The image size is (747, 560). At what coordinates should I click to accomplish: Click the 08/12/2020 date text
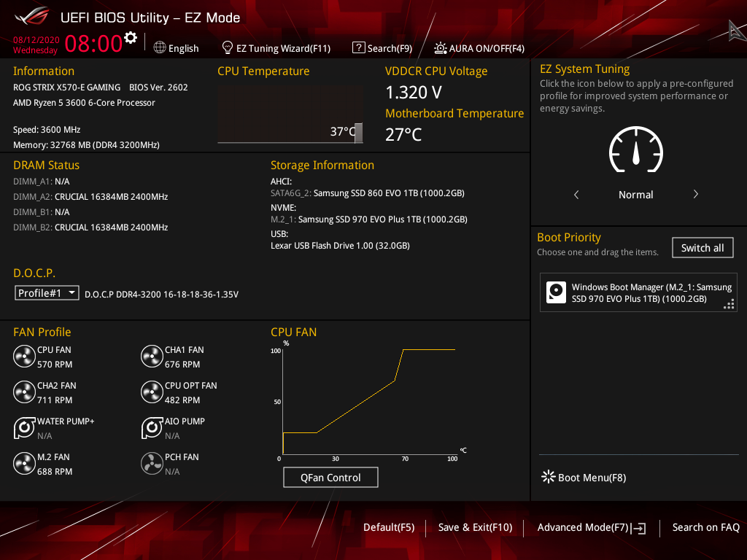tap(36, 40)
